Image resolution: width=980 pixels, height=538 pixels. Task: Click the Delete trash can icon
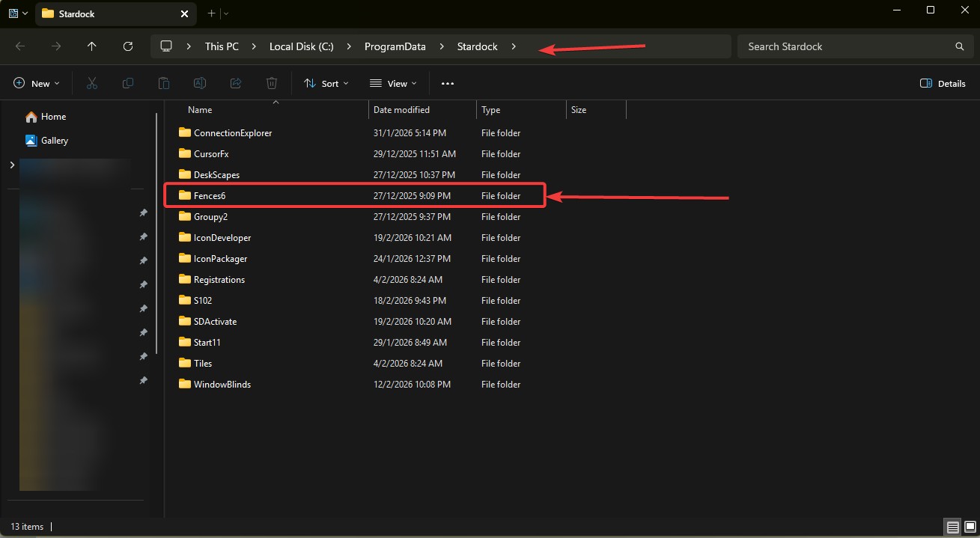(x=272, y=84)
